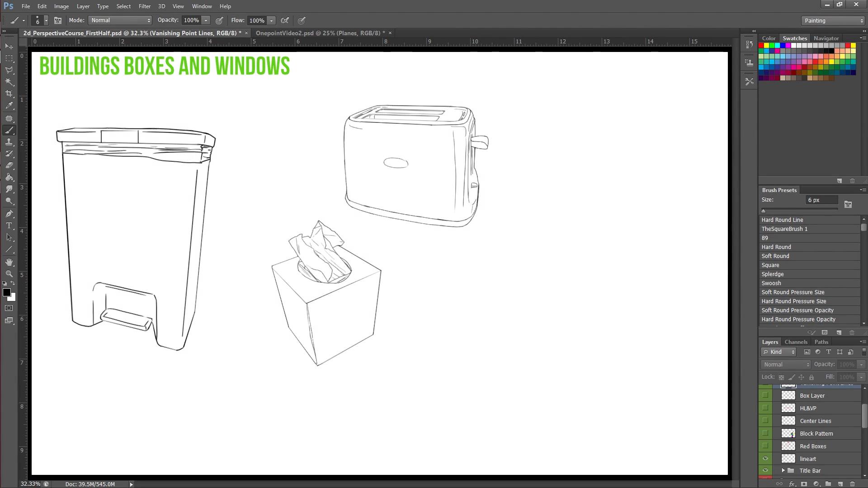Open the File menu
The width and height of the screenshot is (868, 488).
click(26, 6)
